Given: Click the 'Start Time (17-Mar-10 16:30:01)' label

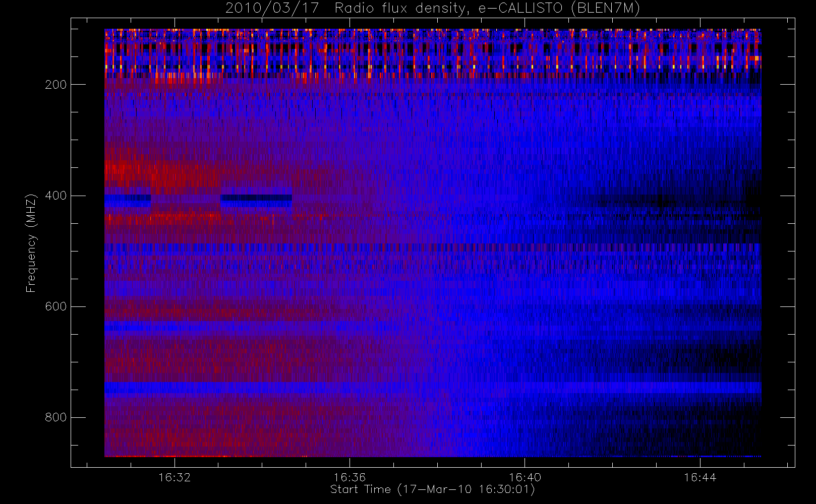Looking at the screenshot, I should pyautogui.click(x=433, y=489).
